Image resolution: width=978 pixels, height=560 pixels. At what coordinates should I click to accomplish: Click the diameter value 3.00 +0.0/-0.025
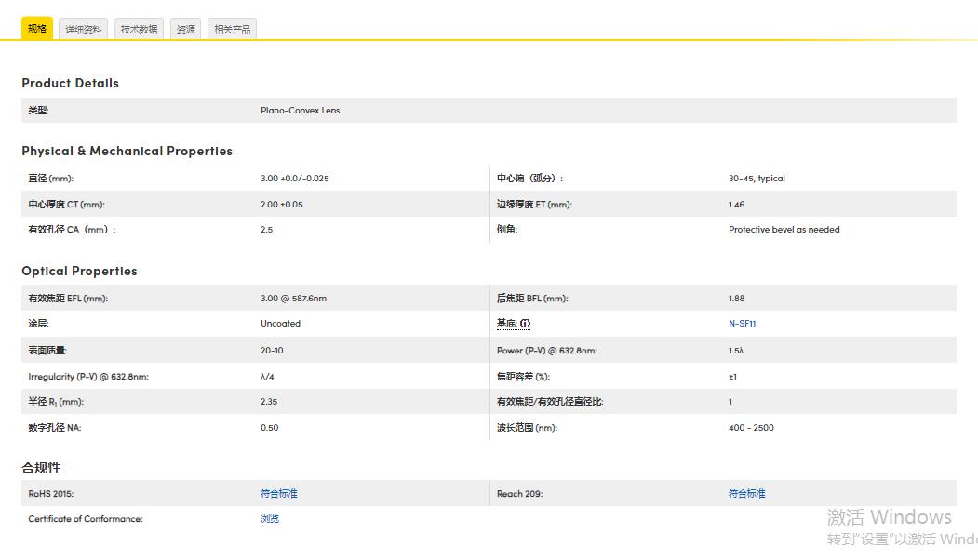[294, 179]
